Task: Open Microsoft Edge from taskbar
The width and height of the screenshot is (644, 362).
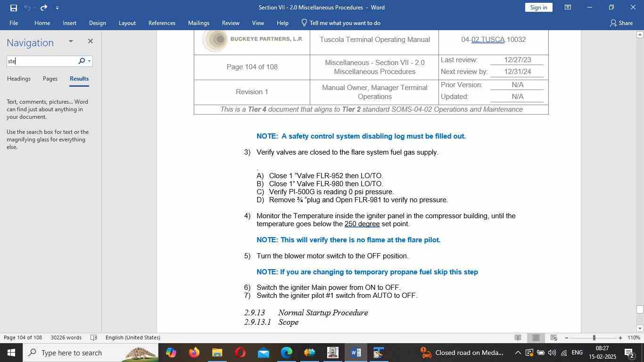Action: pyautogui.click(x=287, y=353)
